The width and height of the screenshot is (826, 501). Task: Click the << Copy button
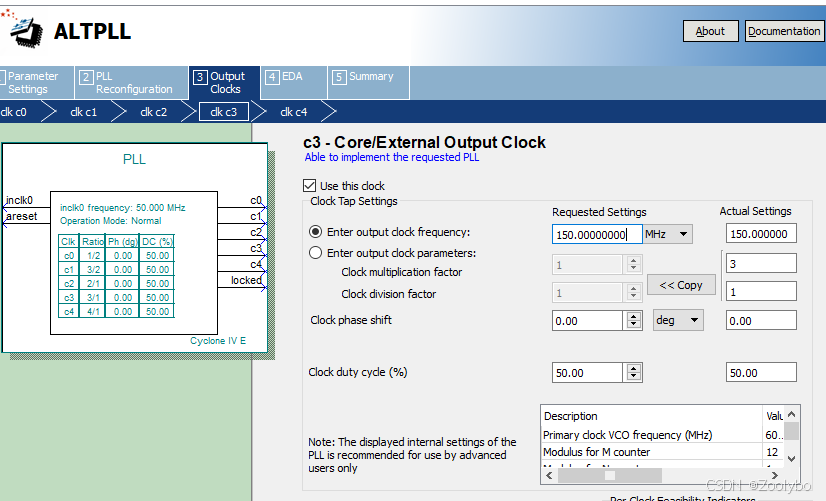tap(681, 285)
